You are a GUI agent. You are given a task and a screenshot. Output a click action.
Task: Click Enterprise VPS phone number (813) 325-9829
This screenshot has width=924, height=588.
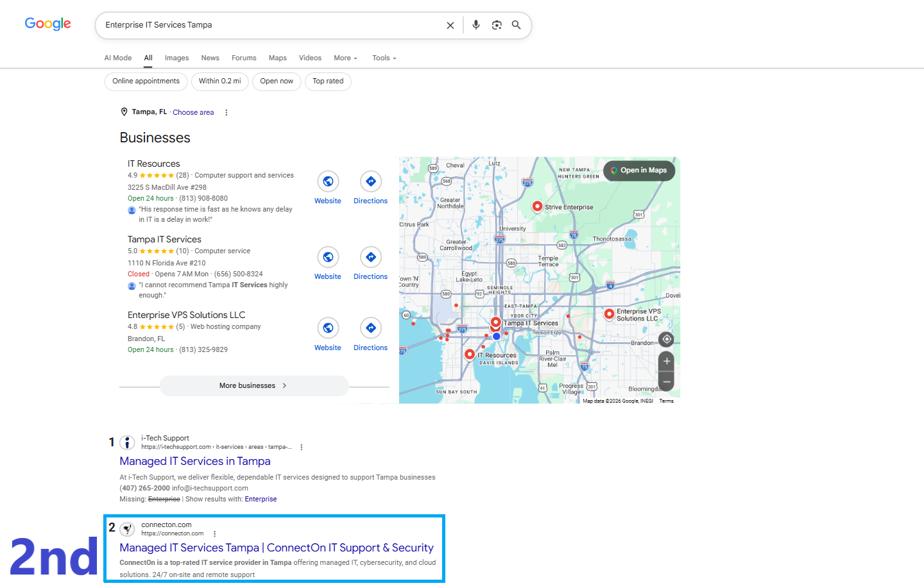(203, 349)
